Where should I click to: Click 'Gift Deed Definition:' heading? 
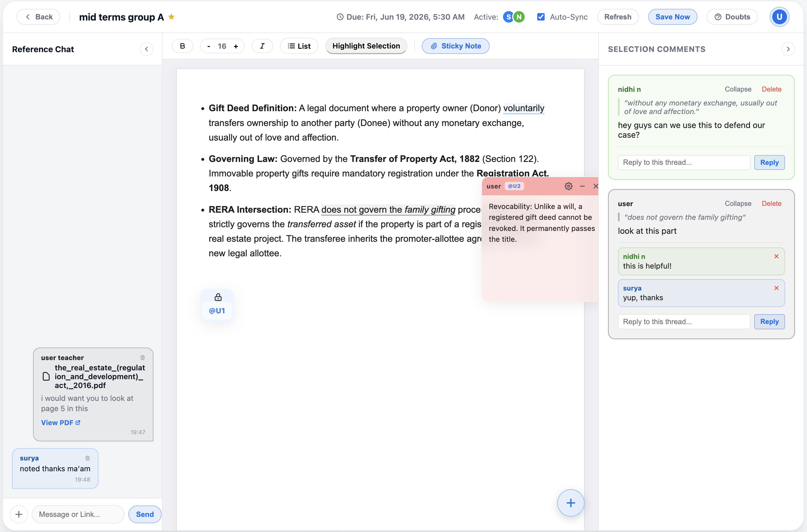(x=252, y=108)
